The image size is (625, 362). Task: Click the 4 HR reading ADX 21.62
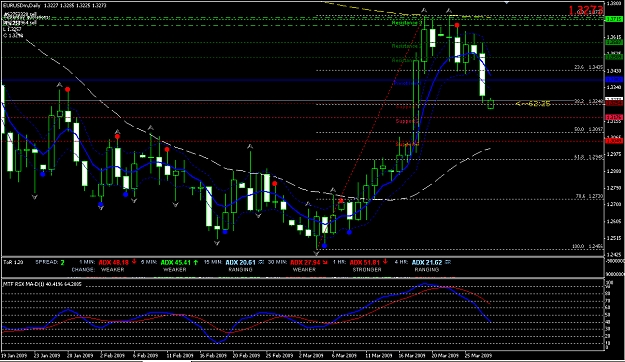[x=427, y=263]
